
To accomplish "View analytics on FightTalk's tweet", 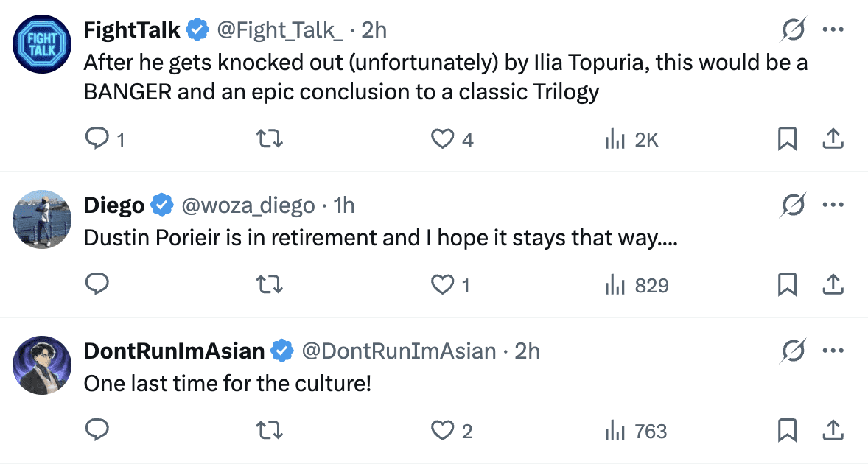I will tap(615, 138).
